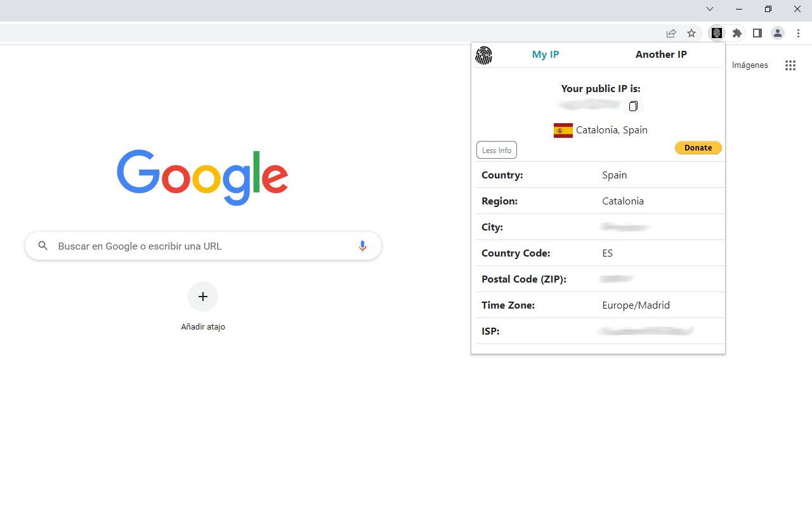
Task: Open Chrome's three-dot menu
Action: pos(798,33)
